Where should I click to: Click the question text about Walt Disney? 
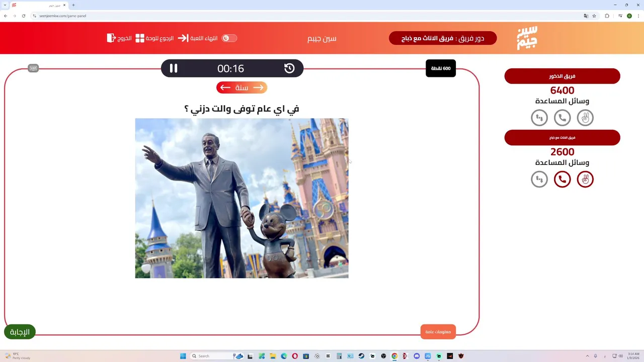tap(242, 108)
